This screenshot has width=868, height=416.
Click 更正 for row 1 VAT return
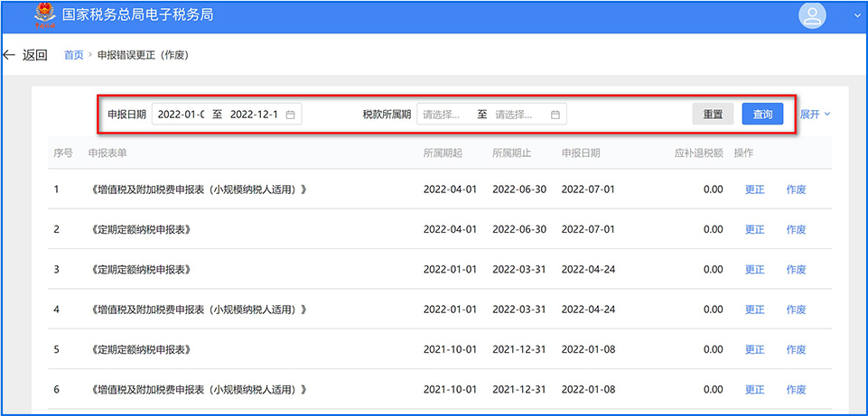[x=754, y=190]
